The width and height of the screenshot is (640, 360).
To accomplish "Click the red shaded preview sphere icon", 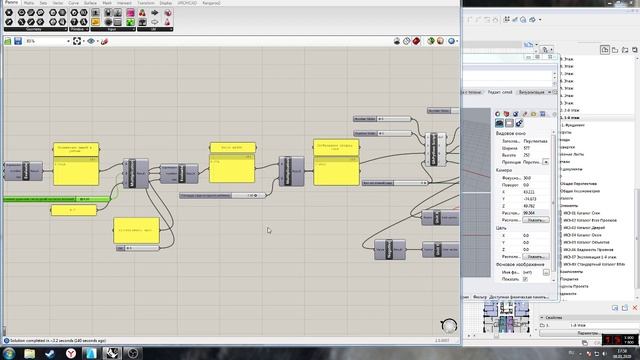I will tap(416, 41).
